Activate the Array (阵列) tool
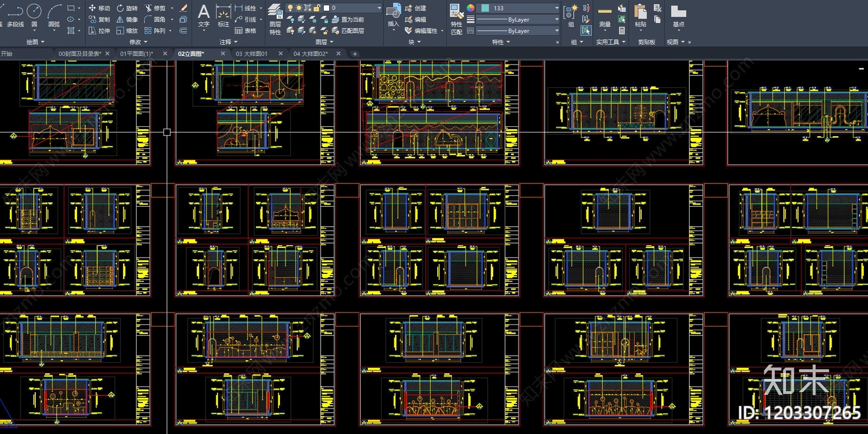 [155, 31]
